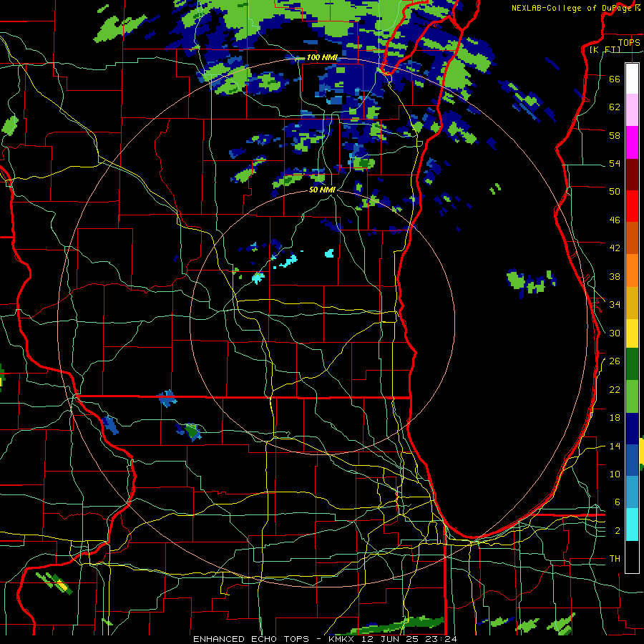Screen dimensions: 644x644
Task: Select the navy blue legend swatch
Action: (x=632, y=429)
